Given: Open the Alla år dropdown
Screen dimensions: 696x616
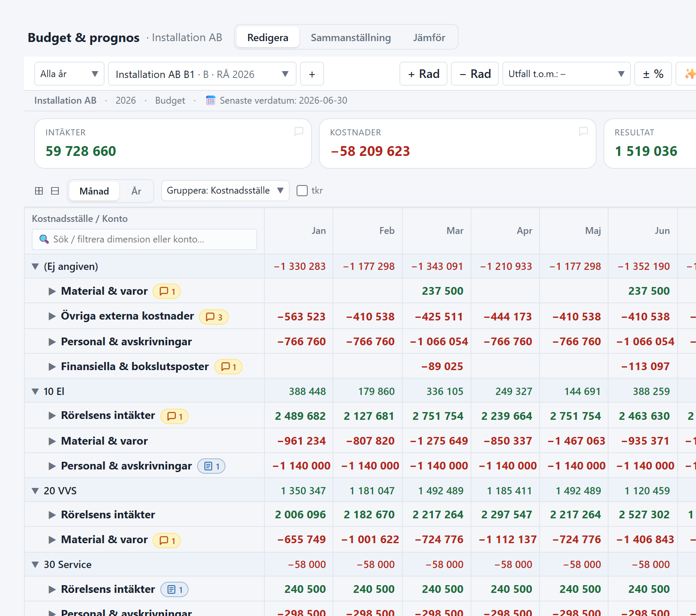Looking at the screenshot, I should (69, 74).
